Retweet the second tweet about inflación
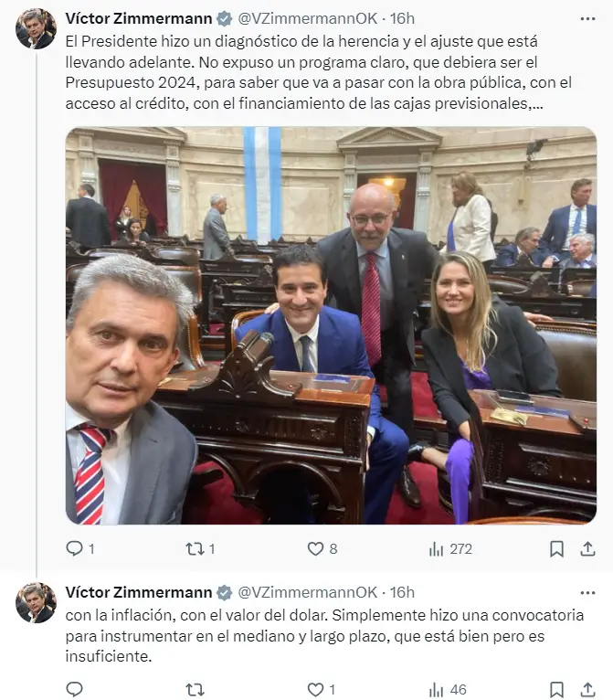 195,690
